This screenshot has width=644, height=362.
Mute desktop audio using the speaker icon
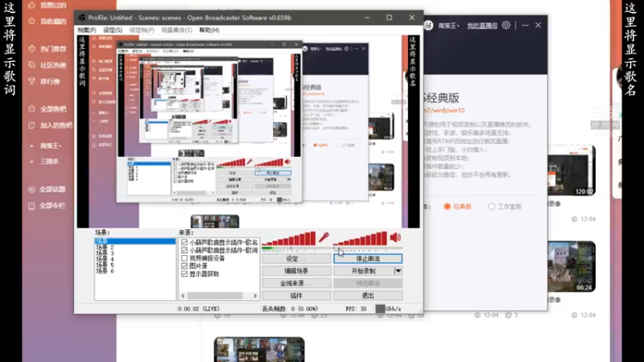tap(395, 237)
